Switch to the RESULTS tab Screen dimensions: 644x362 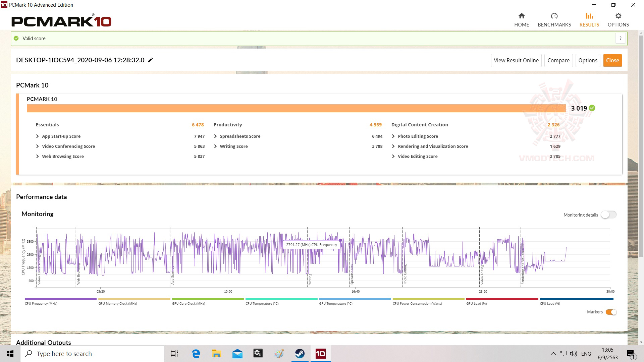589,20
